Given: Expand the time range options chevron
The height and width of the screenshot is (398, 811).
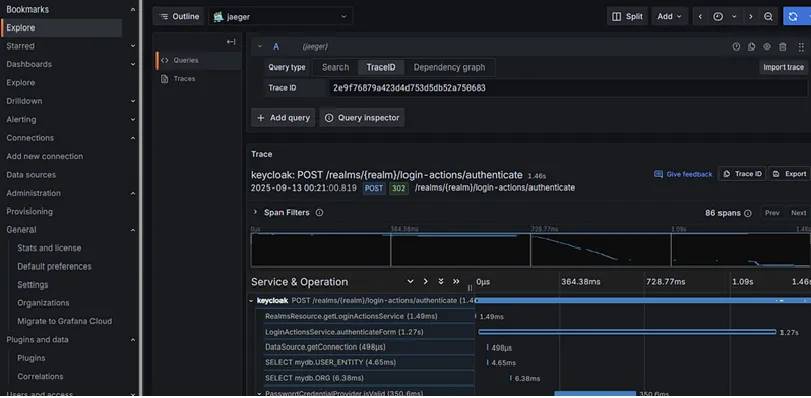Looking at the screenshot, I should click(733, 17).
